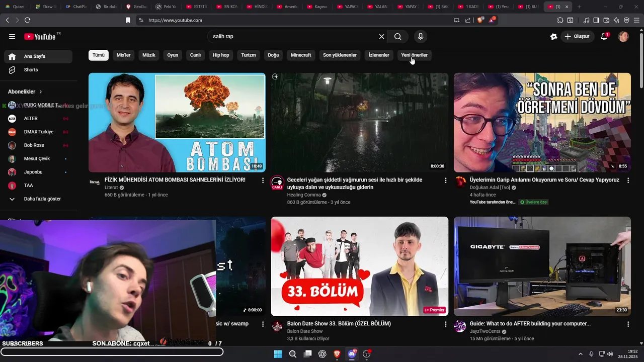Image resolution: width=644 pixels, height=362 pixels.
Task: Open a new browser tab with plus
Action: (579, 7)
